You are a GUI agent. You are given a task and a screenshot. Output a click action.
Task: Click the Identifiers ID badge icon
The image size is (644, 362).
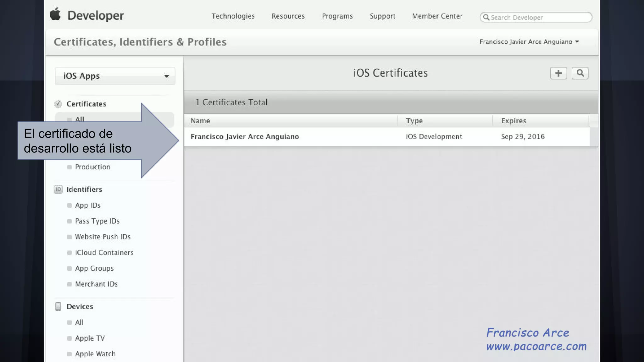click(58, 189)
